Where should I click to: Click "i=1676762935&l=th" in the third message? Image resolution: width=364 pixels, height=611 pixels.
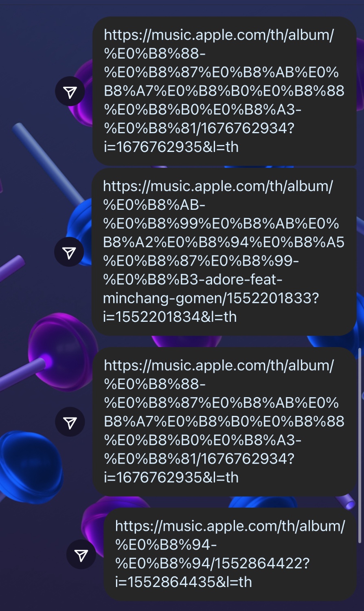[x=171, y=477]
